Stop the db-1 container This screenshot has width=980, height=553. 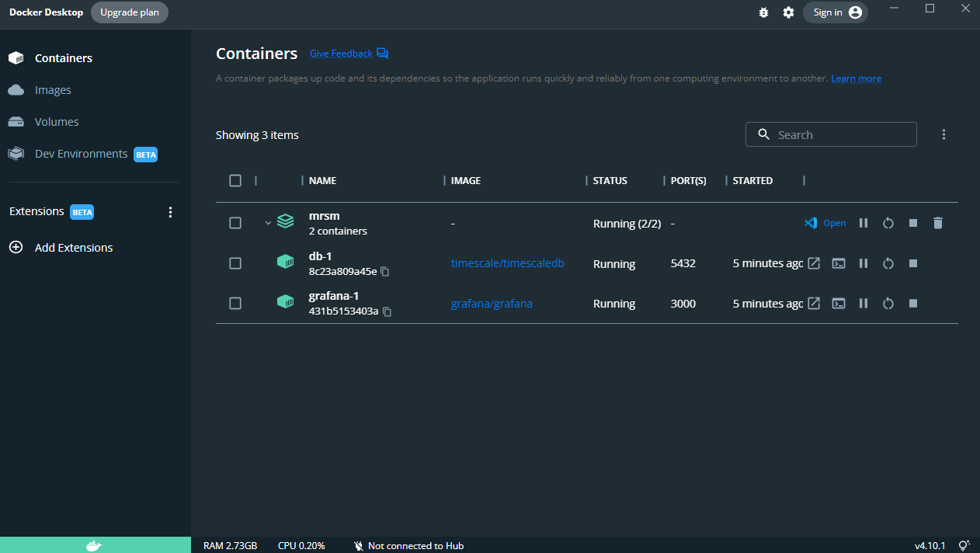coord(913,263)
